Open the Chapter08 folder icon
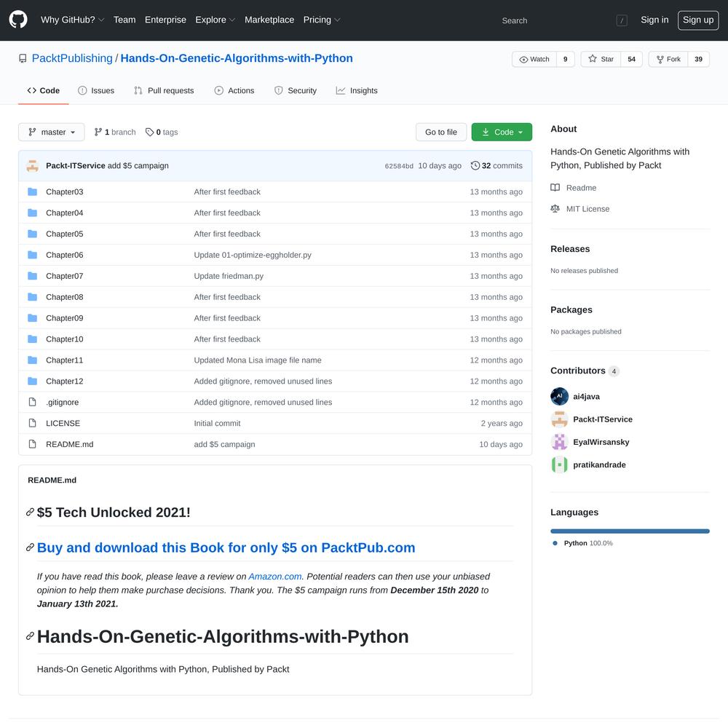This screenshot has width=728, height=728. 33,297
